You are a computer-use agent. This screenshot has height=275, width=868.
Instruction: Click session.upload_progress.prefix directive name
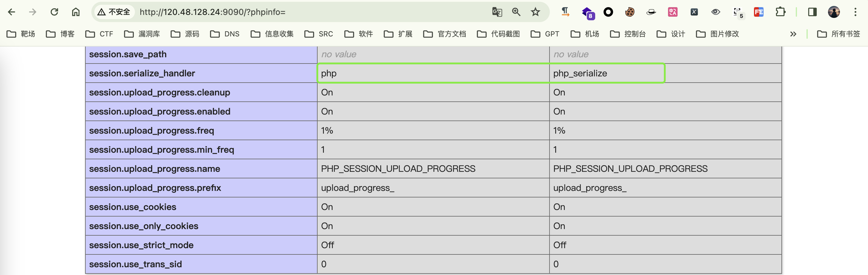coord(155,188)
